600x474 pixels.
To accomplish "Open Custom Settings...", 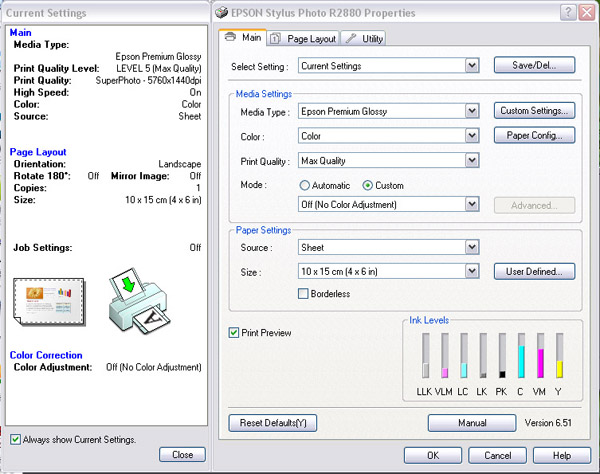I will [x=534, y=111].
